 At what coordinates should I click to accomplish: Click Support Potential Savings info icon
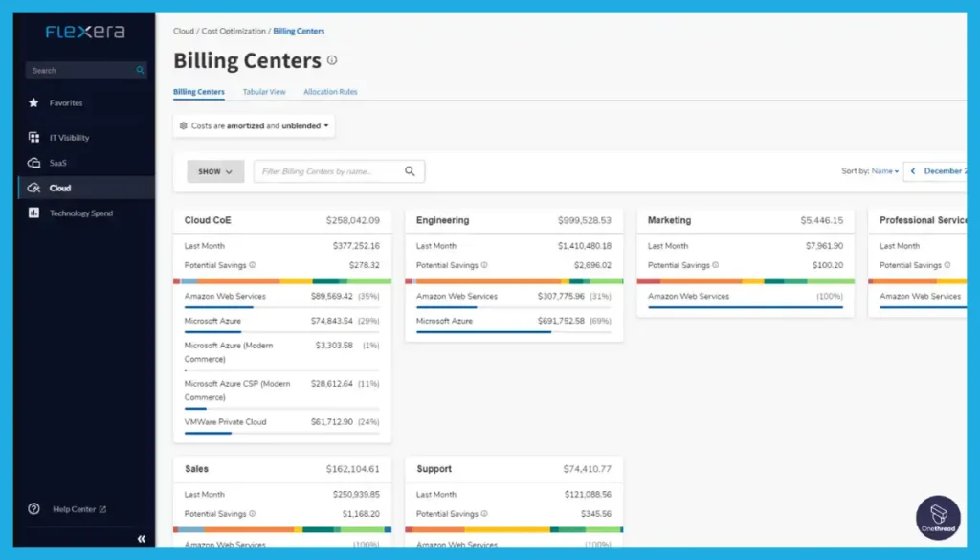point(484,514)
